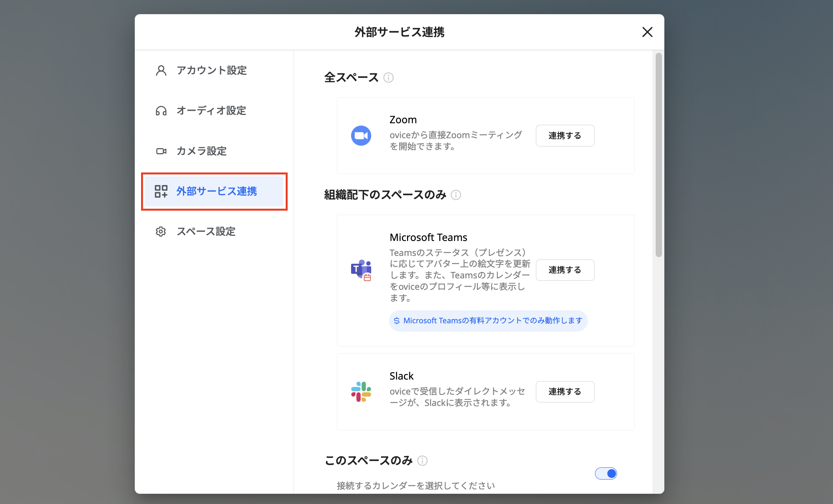This screenshot has height=504, width=833.
Task: Click 連携する button for Slack
Action: [565, 392]
